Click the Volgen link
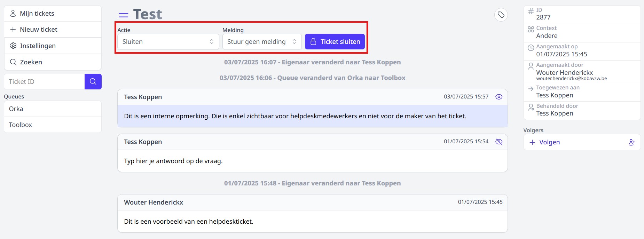Viewport: 644px width, 239px height. click(549, 142)
